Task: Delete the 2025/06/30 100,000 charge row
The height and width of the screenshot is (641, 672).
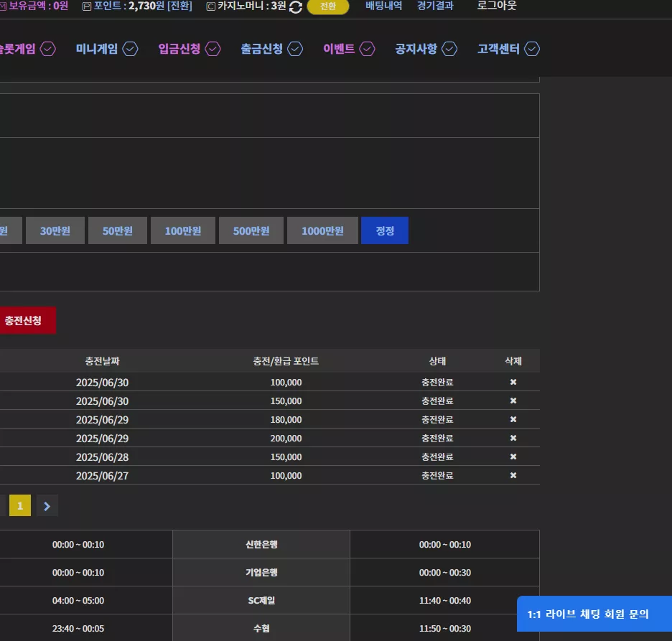Action: (513, 382)
